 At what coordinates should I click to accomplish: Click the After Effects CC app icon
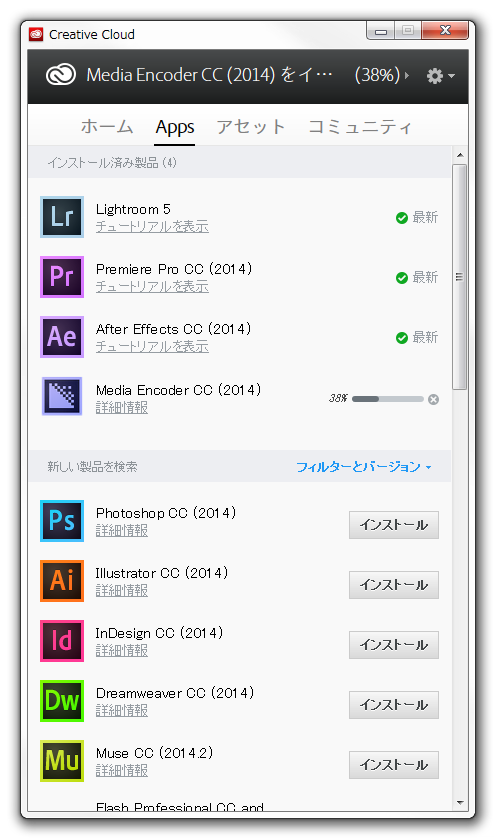pyautogui.click(x=62, y=337)
